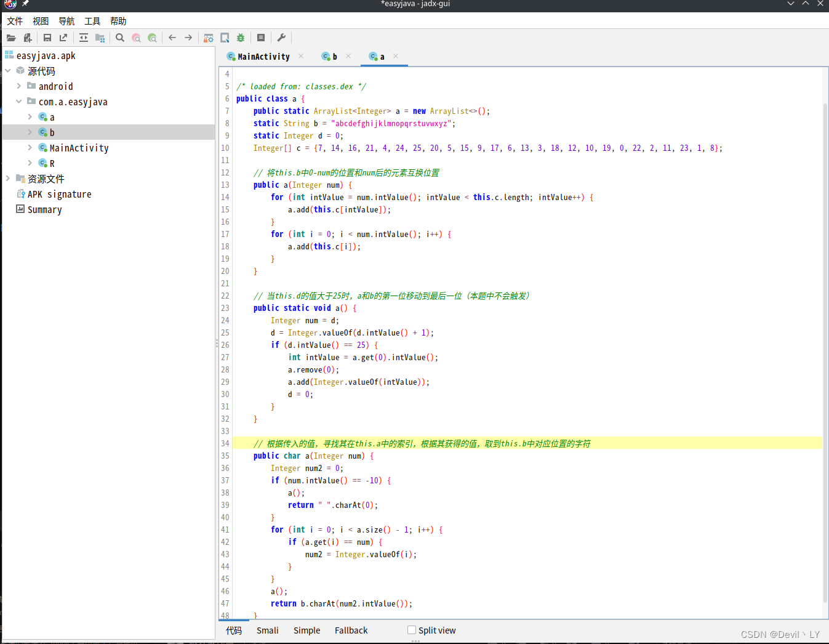Expand the 资源文件 tree node
This screenshot has height=644, width=829.
pyautogui.click(x=7, y=179)
